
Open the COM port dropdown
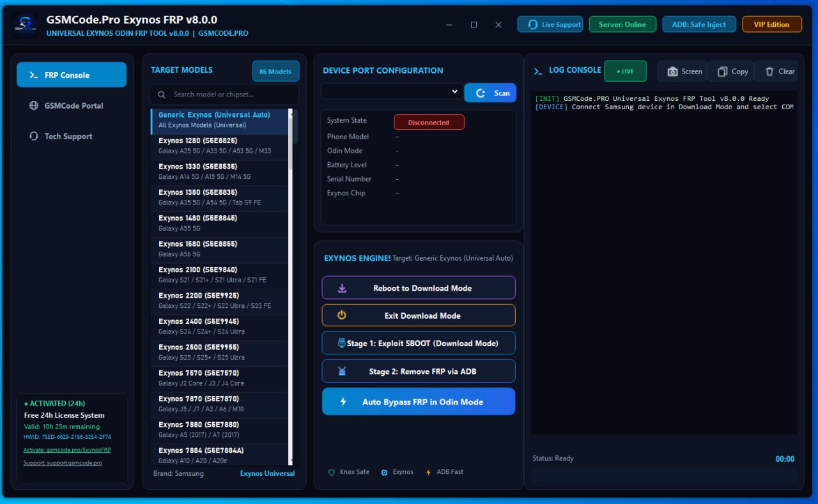point(391,91)
